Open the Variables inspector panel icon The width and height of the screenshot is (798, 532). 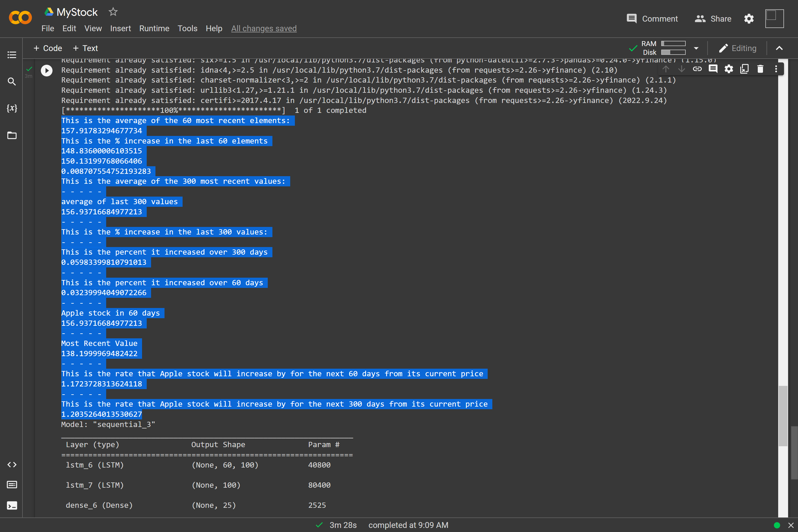pyautogui.click(x=12, y=108)
